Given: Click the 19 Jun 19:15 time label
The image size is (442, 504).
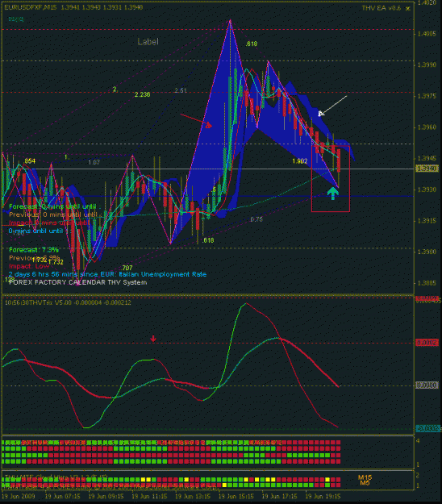Looking at the screenshot, I should coord(323,496).
